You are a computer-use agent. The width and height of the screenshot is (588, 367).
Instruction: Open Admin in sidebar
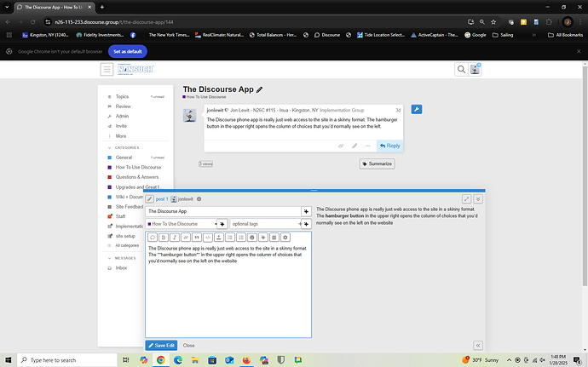click(x=122, y=116)
